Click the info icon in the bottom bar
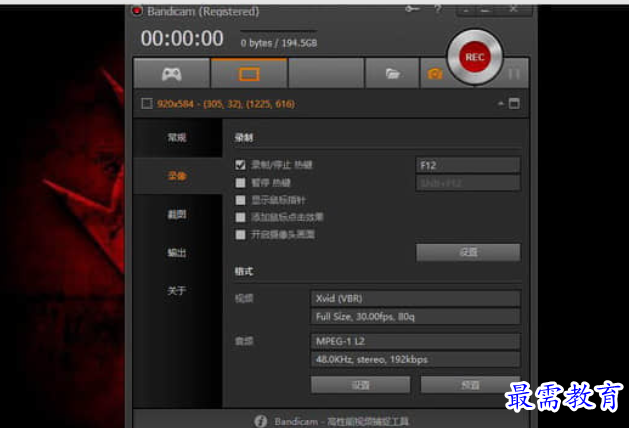The width and height of the screenshot is (629, 428). [x=261, y=421]
